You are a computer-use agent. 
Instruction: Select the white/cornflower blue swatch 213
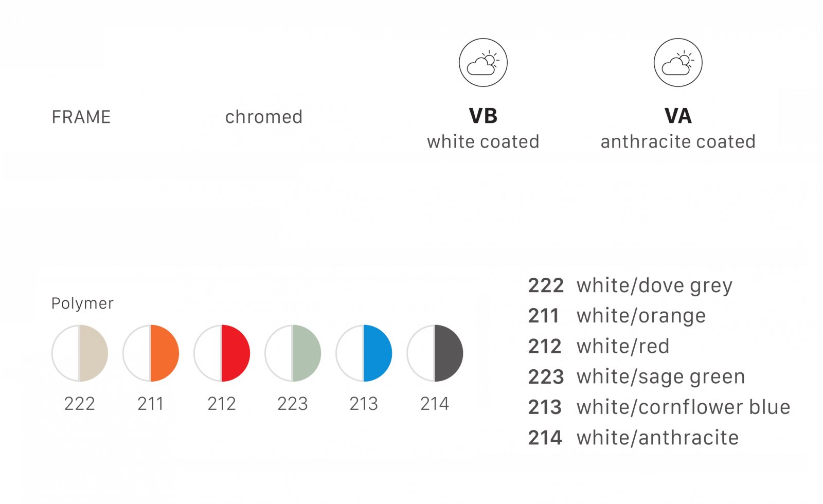364,353
